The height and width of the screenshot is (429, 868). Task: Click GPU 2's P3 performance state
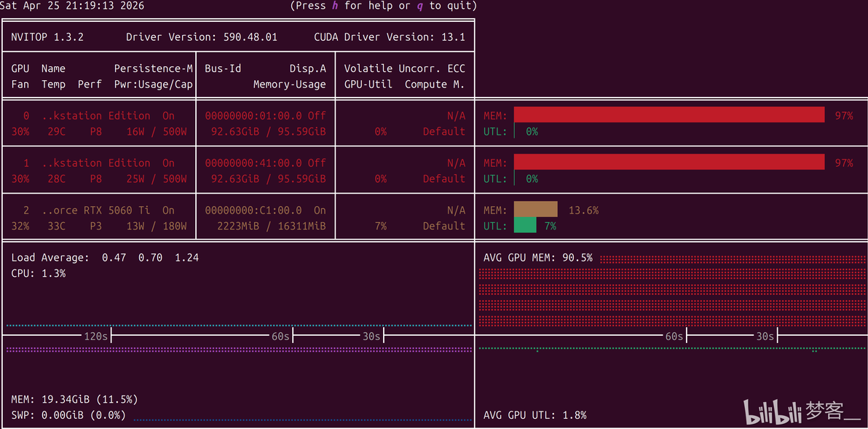(96, 226)
